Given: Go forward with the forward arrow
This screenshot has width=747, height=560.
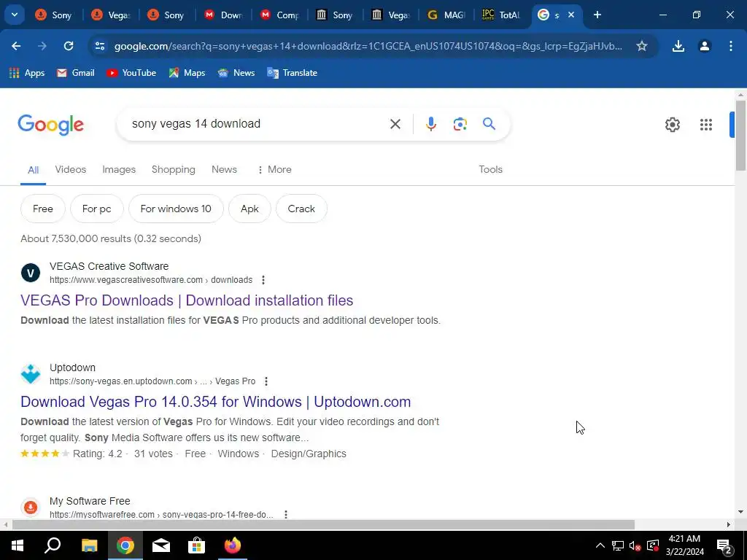Looking at the screenshot, I should 42,46.
